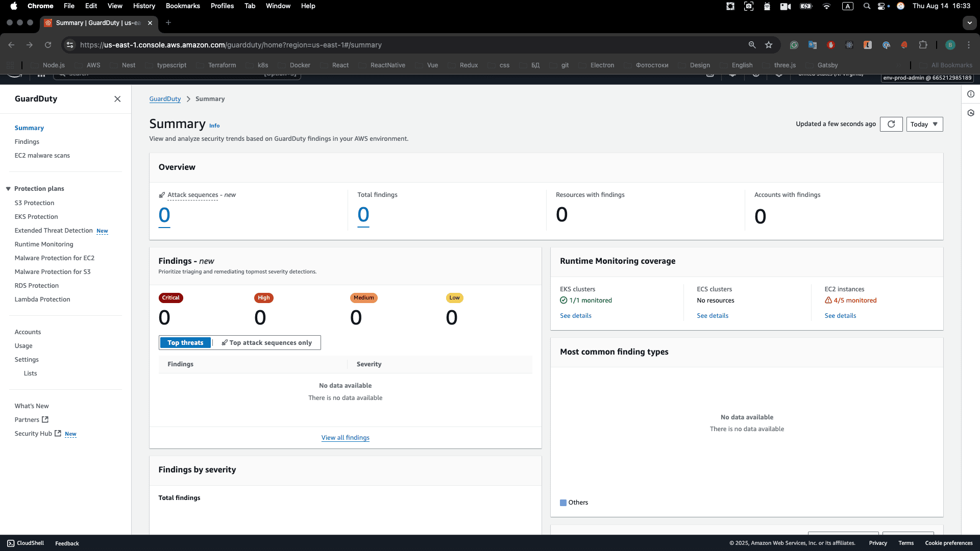This screenshot has width=980, height=551.
Task: Open See details for EKS clusters
Action: coord(575,315)
